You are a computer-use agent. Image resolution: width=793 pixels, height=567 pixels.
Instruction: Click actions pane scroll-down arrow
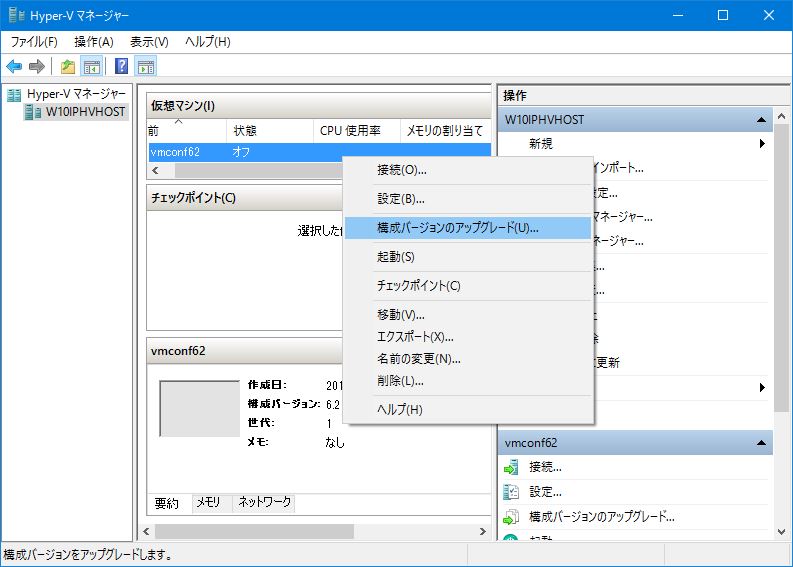tap(781, 532)
